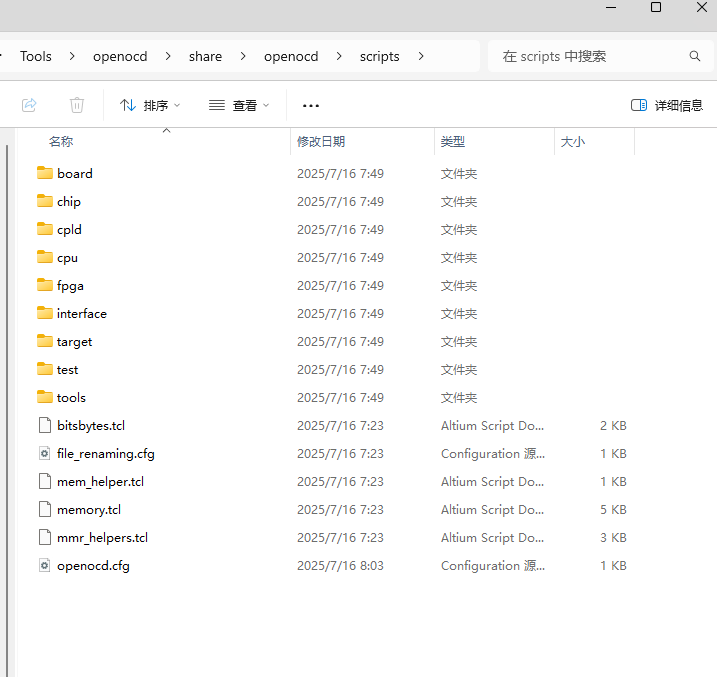Select the mem_helper.tcl file icon
The width and height of the screenshot is (717, 677).
coord(45,481)
